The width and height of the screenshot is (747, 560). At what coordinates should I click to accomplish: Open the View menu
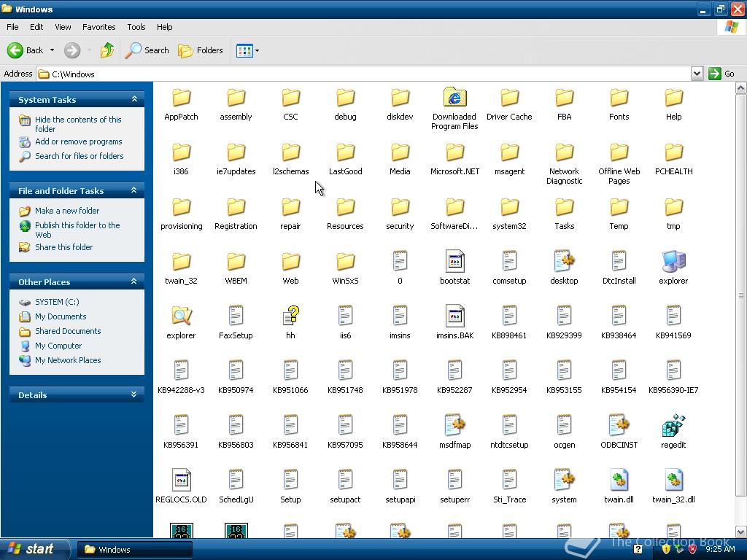tap(63, 27)
